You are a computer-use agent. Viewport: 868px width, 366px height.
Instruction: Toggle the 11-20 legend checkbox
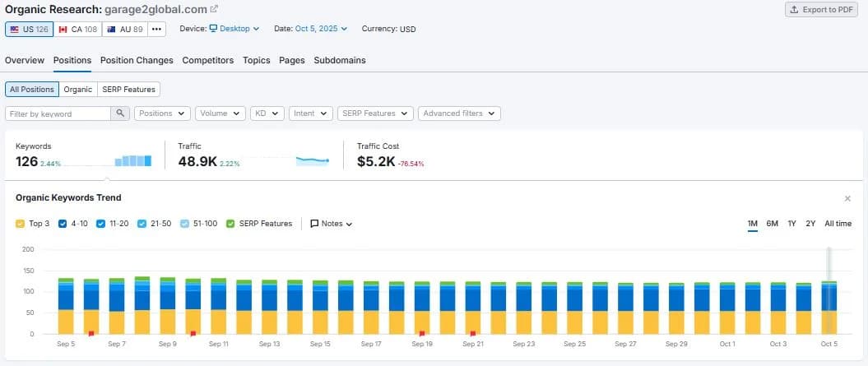100,224
